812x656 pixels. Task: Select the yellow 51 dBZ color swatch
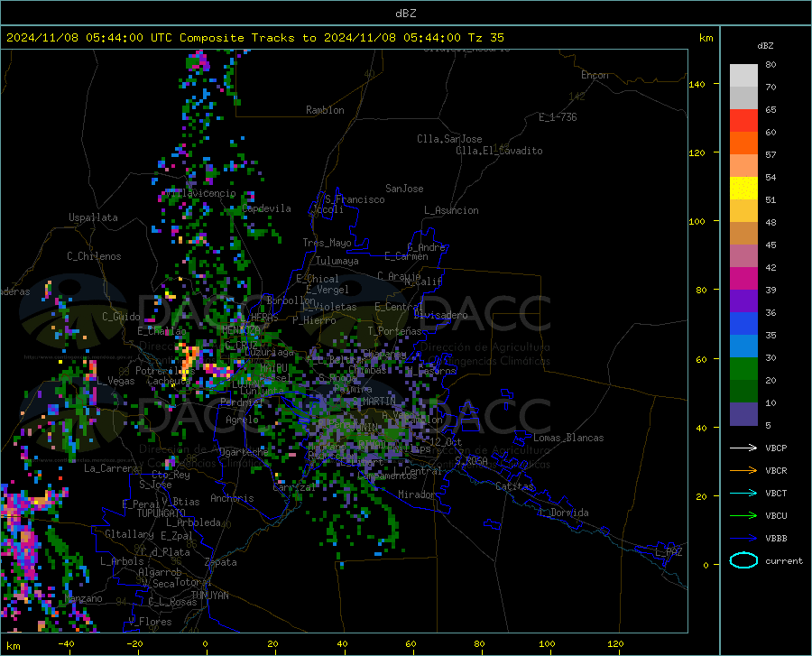(x=743, y=189)
